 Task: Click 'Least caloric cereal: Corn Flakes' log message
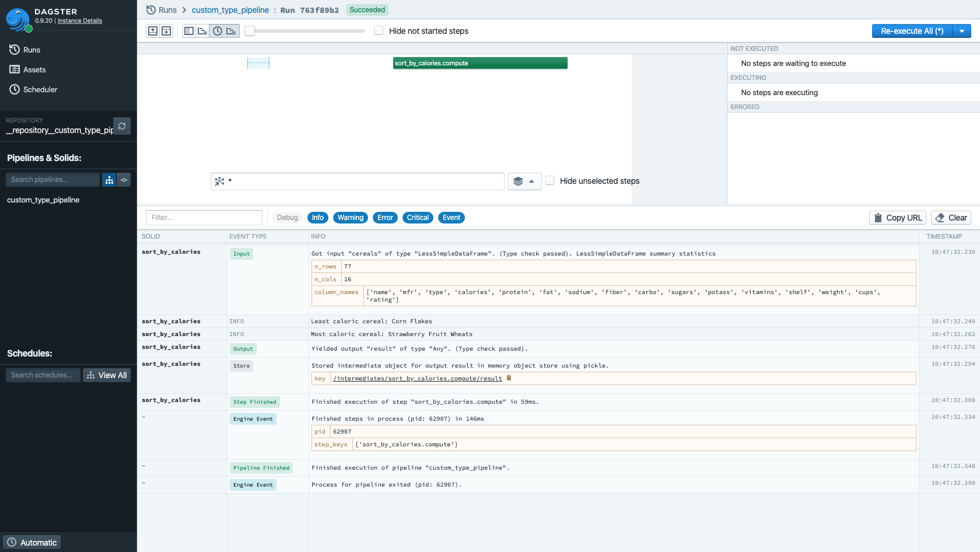pos(372,322)
